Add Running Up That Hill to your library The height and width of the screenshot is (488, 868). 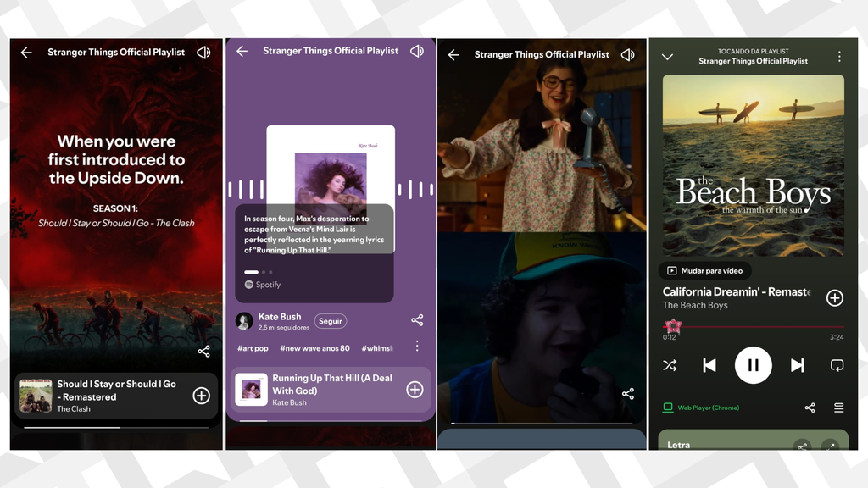click(x=415, y=389)
